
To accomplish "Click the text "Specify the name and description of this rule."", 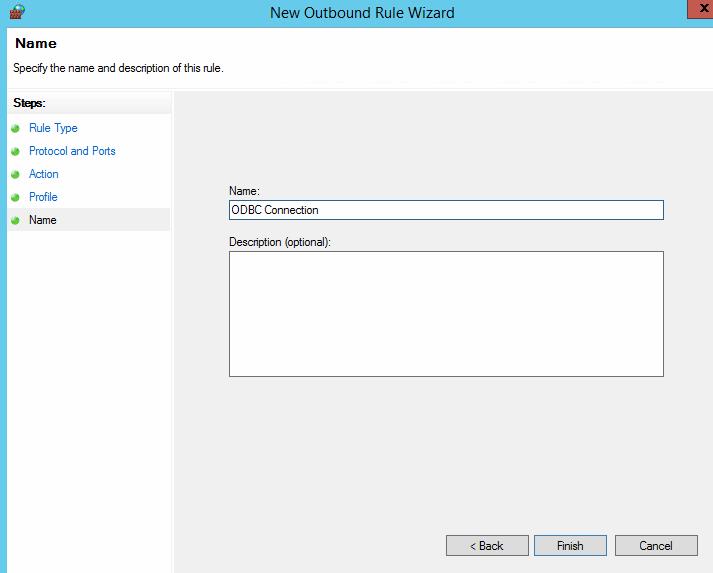I will coord(118,68).
